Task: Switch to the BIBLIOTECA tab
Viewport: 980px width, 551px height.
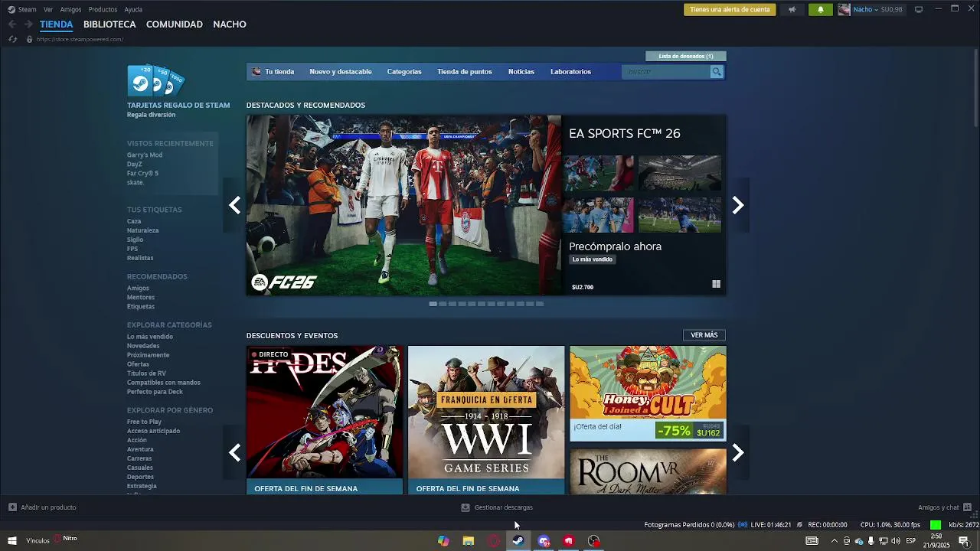Action: [x=109, y=24]
